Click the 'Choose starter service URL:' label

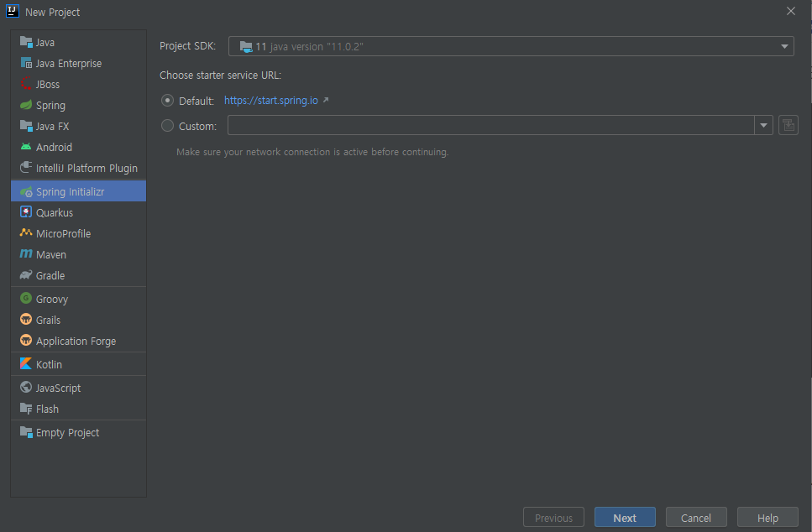tap(220, 75)
